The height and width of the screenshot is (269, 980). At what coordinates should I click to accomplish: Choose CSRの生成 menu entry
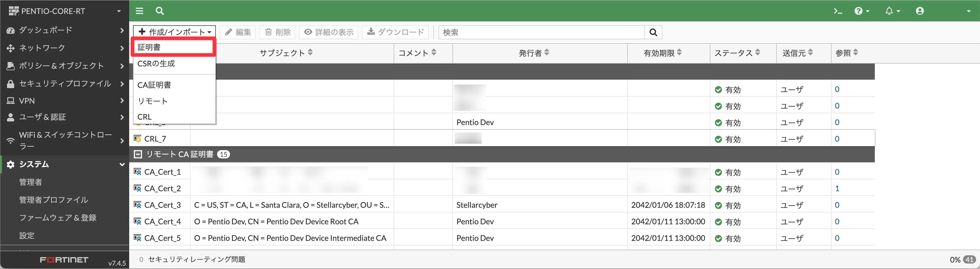[x=156, y=64]
